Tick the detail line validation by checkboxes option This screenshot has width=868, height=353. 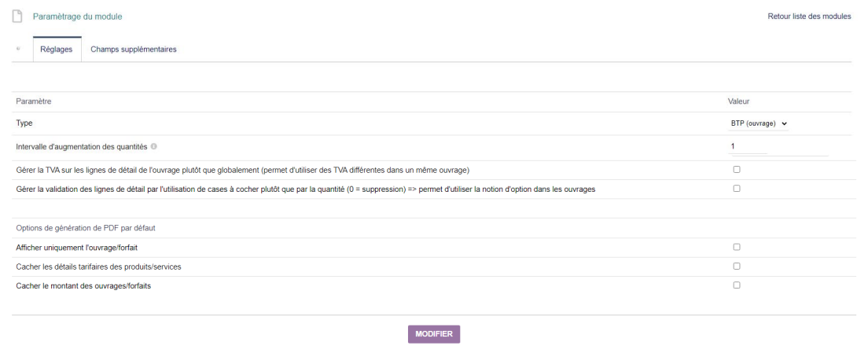[736, 188]
